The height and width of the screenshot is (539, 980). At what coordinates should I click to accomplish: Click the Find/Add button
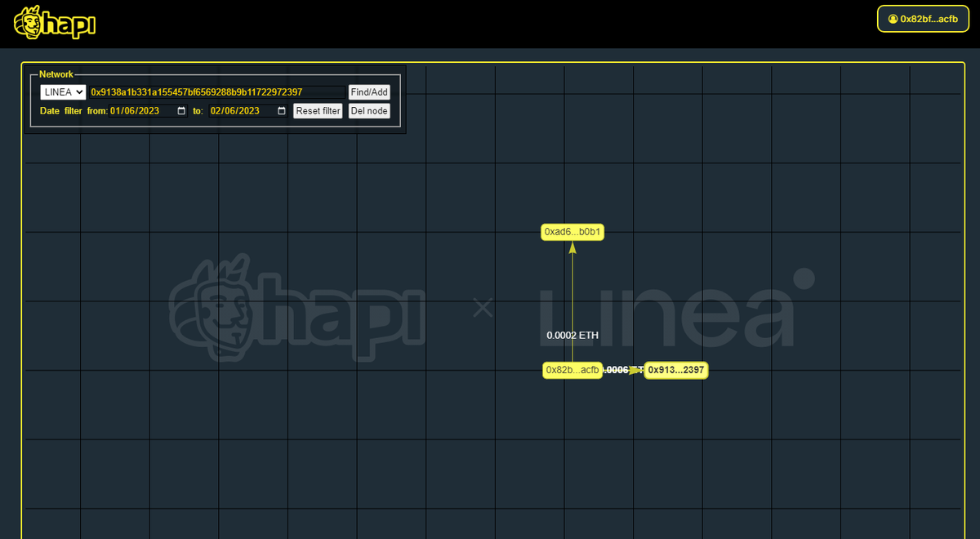[x=369, y=92]
